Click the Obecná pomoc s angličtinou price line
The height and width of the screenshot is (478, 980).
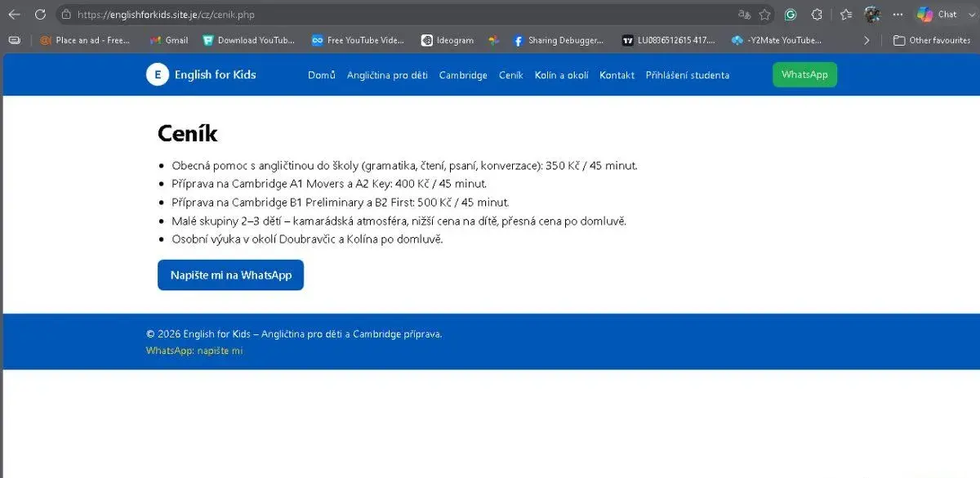pyautogui.click(x=404, y=166)
